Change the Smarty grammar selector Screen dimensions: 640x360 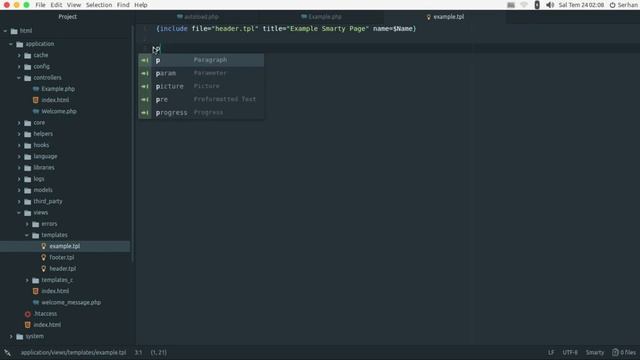tap(595, 352)
